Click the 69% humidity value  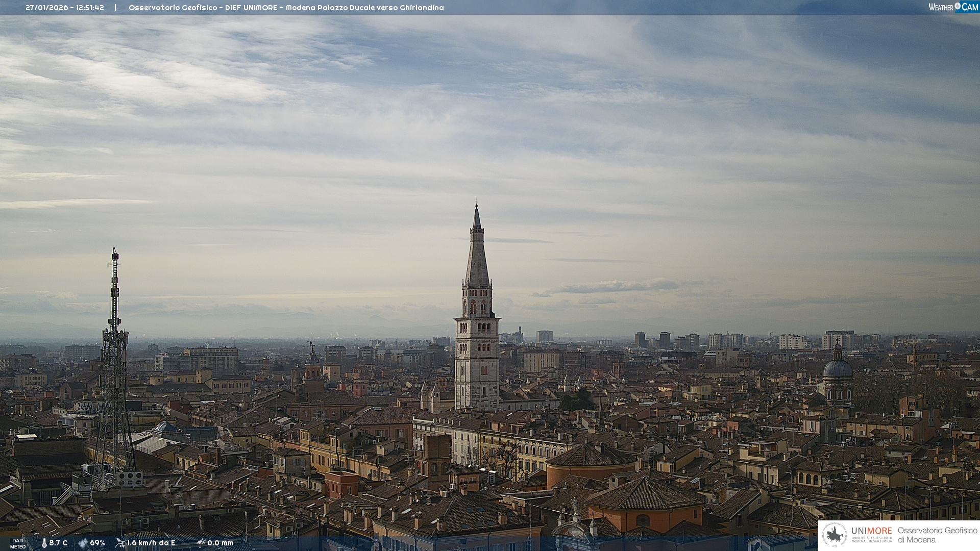[x=97, y=543]
